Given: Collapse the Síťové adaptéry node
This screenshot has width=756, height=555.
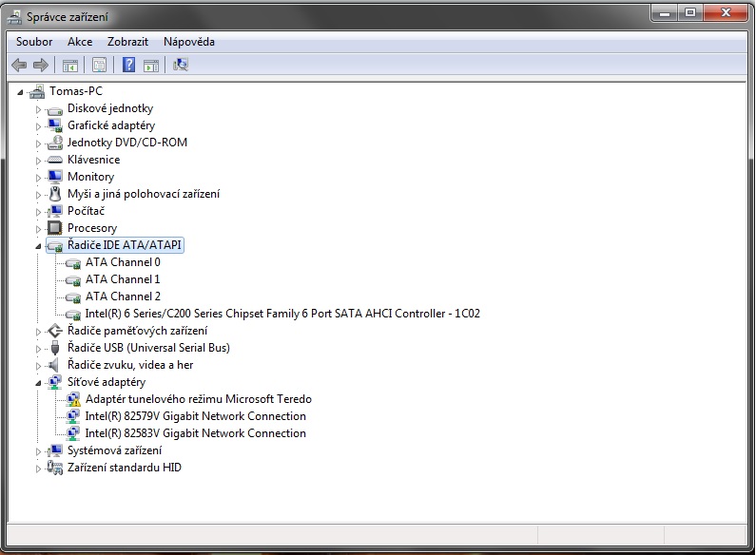Looking at the screenshot, I should pos(38,384).
